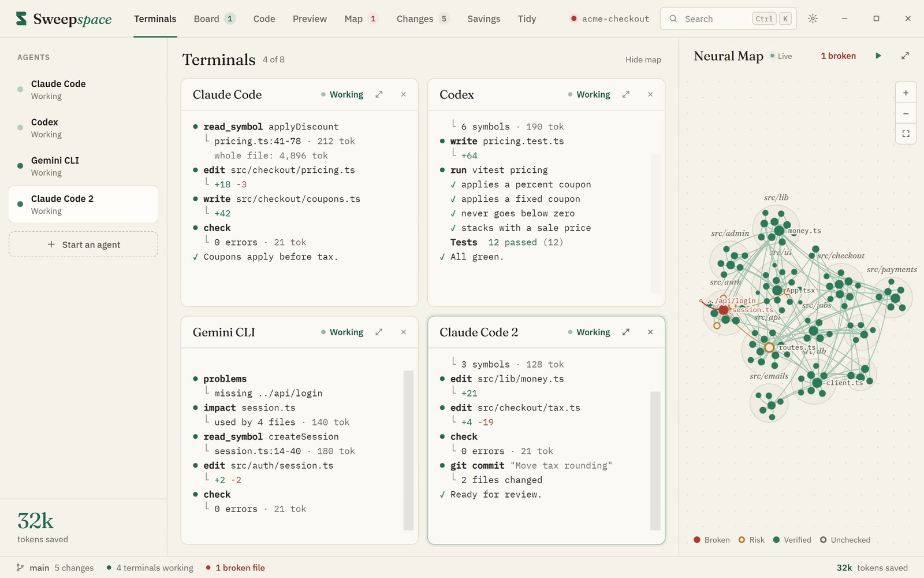Play the Neural Map animation
This screenshot has width=924, height=578.
pos(878,56)
